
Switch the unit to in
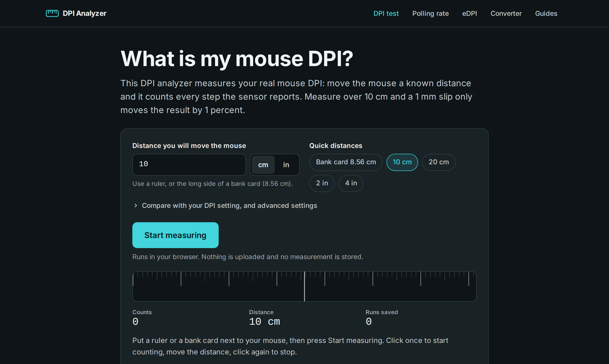pos(286,165)
